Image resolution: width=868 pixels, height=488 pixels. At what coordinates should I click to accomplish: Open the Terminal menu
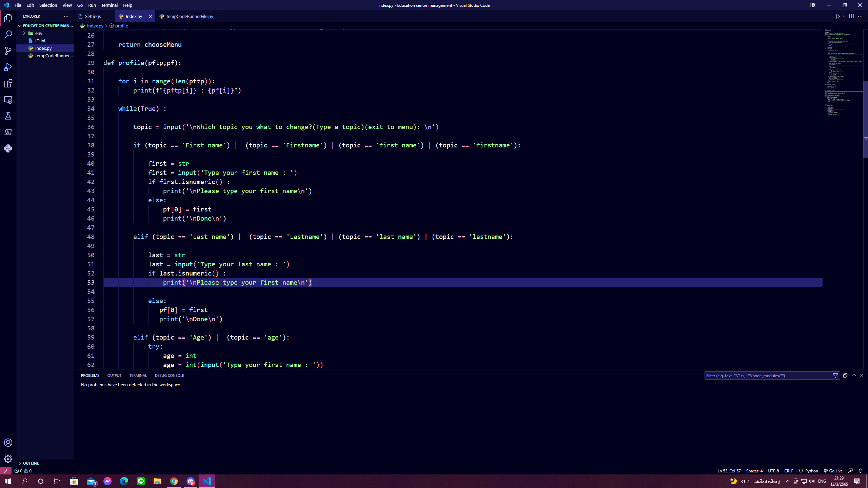coord(109,5)
